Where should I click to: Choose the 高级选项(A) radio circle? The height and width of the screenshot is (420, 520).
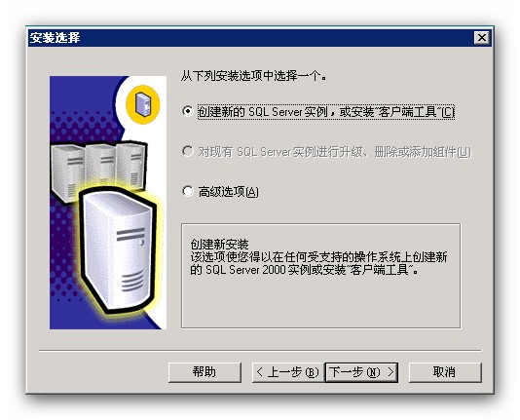click(188, 191)
